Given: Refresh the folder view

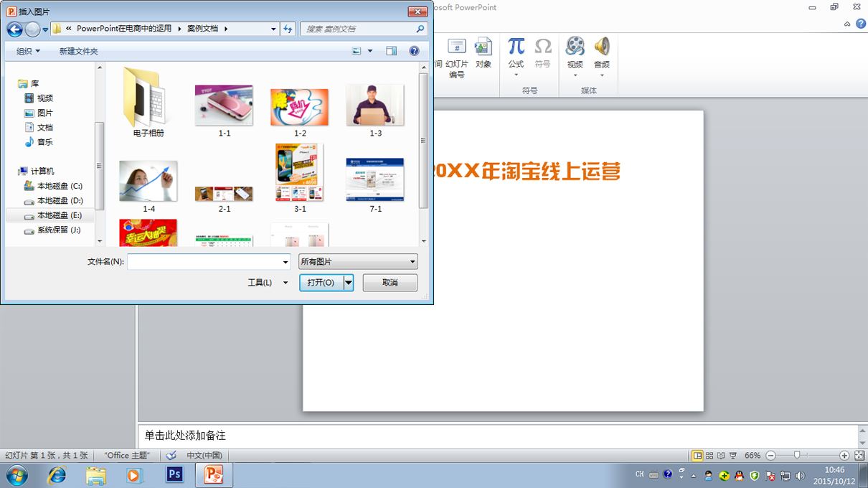Looking at the screenshot, I should tap(288, 29).
